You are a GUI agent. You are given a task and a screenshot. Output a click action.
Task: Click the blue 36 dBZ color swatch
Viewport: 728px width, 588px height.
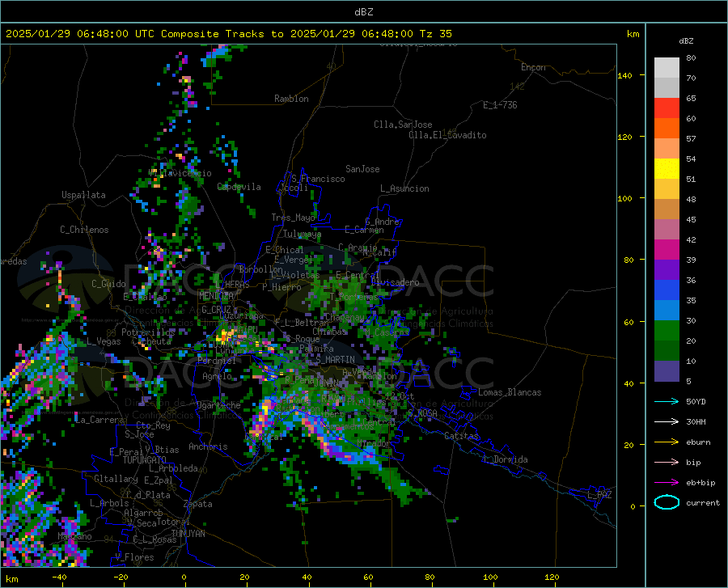pos(667,290)
